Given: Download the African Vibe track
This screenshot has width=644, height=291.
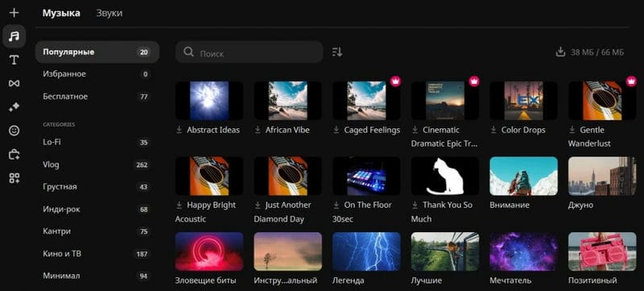Looking at the screenshot, I should pyautogui.click(x=258, y=130).
